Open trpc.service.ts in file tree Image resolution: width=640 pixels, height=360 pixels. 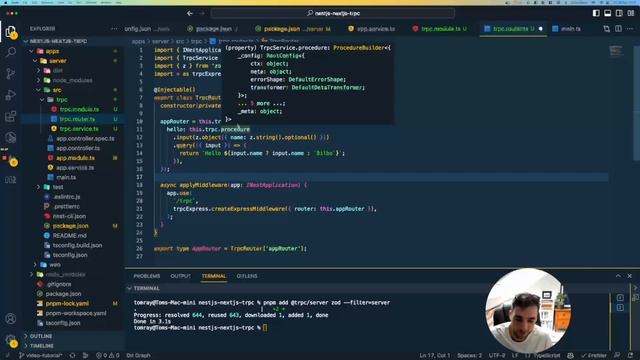(79, 129)
